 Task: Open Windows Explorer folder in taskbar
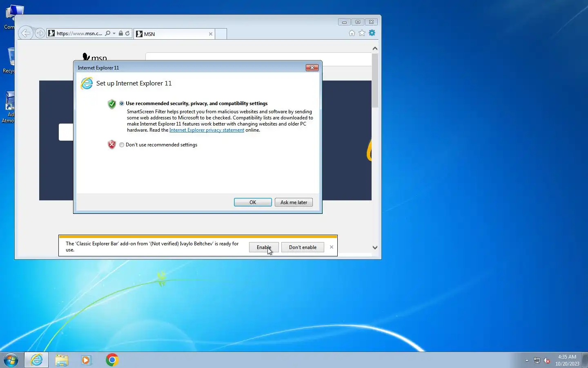[x=62, y=360]
